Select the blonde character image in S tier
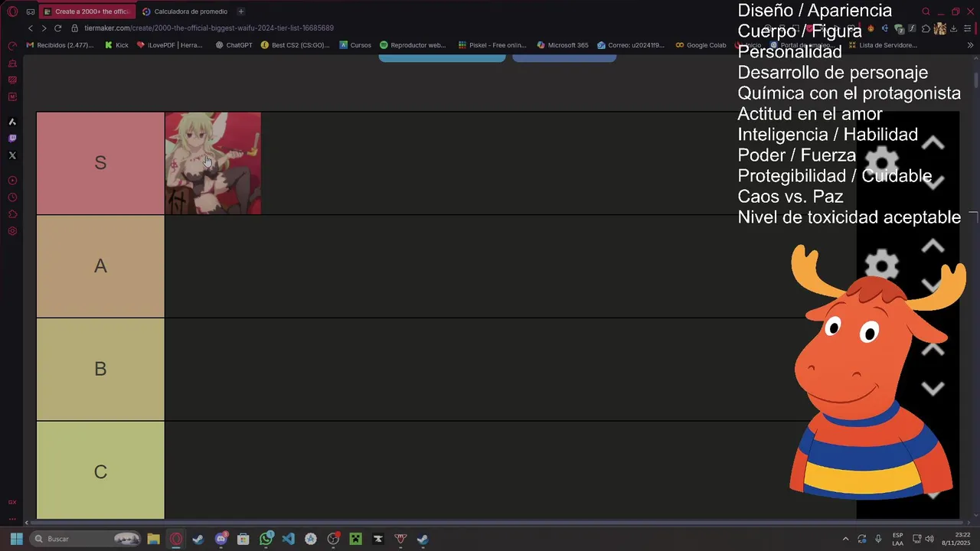Image resolution: width=980 pixels, height=551 pixels. pos(213,163)
